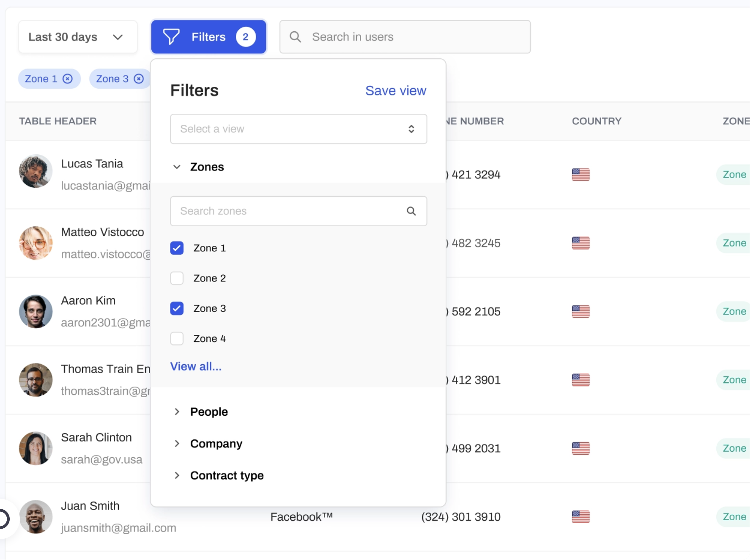Screen dimensions: 756x560
Task: Click the email sarah@gov.usa
Action: coord(101,459)
